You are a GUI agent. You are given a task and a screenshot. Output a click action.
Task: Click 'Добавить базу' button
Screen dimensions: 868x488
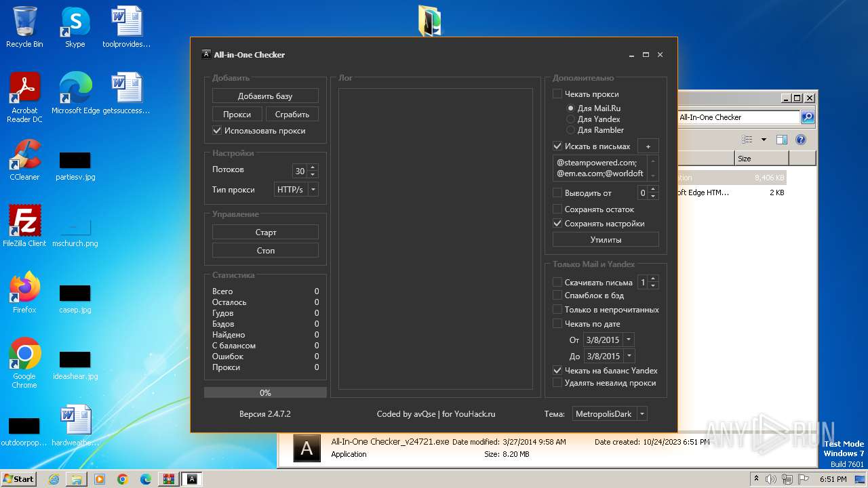[265, 96]
